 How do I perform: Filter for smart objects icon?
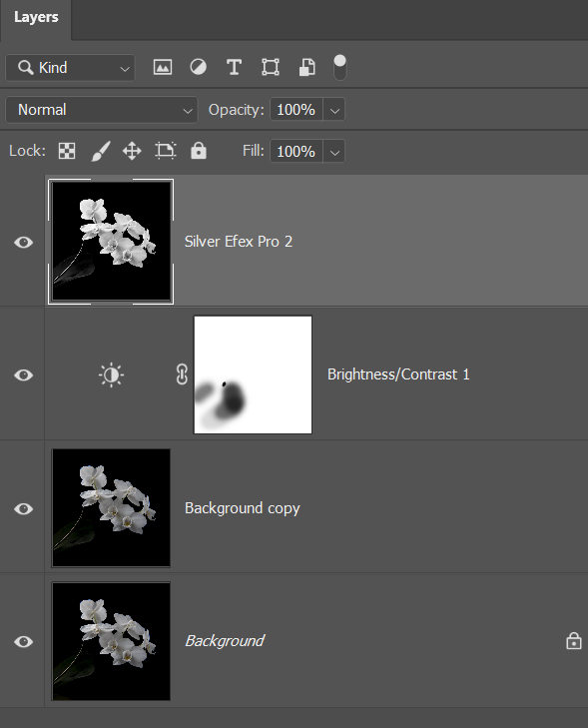click(x=306, y=67)
